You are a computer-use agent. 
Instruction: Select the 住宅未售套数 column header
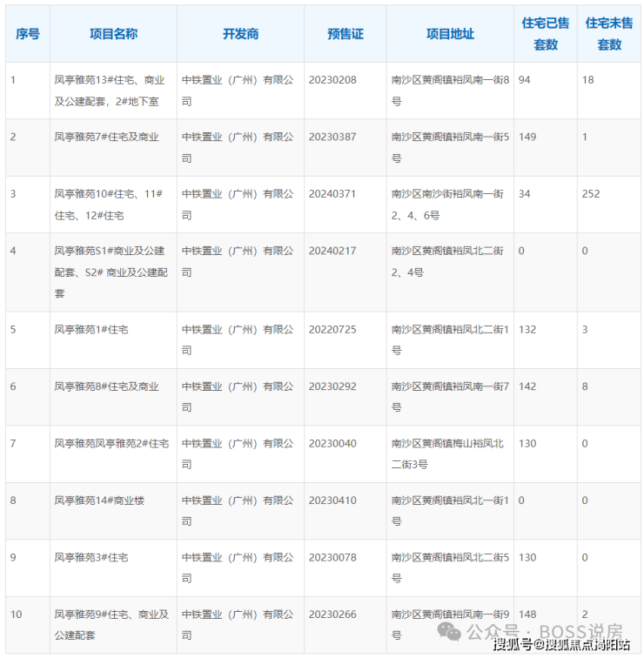609,34
